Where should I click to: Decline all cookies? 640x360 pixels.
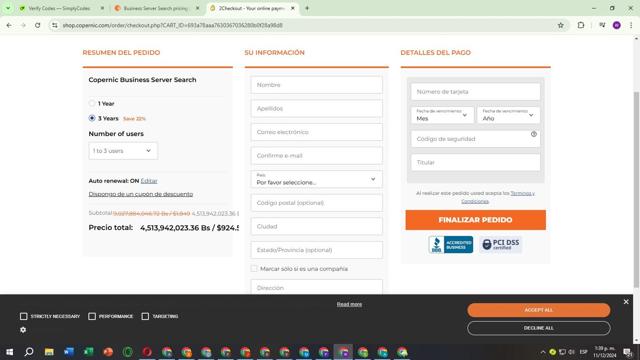(x=539, y=328)
